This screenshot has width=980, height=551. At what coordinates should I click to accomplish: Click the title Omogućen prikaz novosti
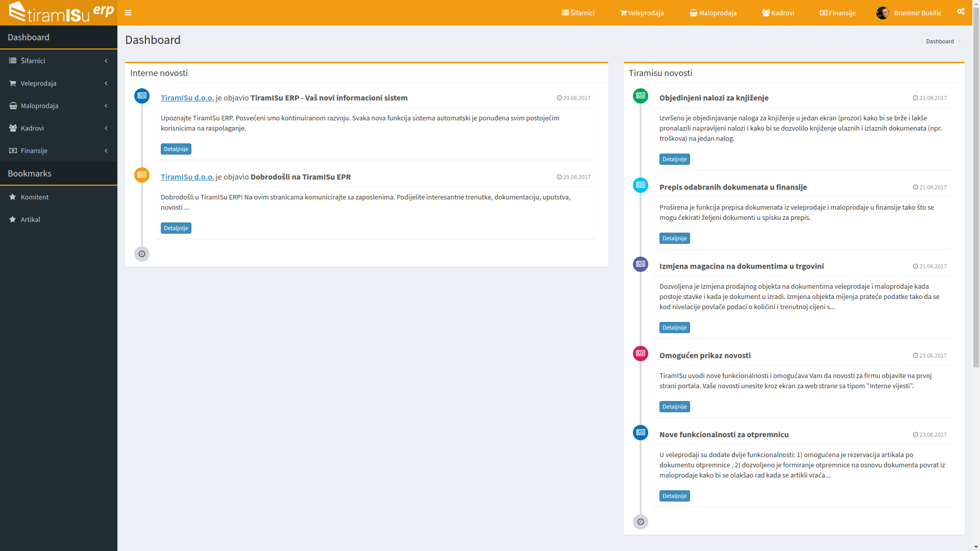coord(705,356)
